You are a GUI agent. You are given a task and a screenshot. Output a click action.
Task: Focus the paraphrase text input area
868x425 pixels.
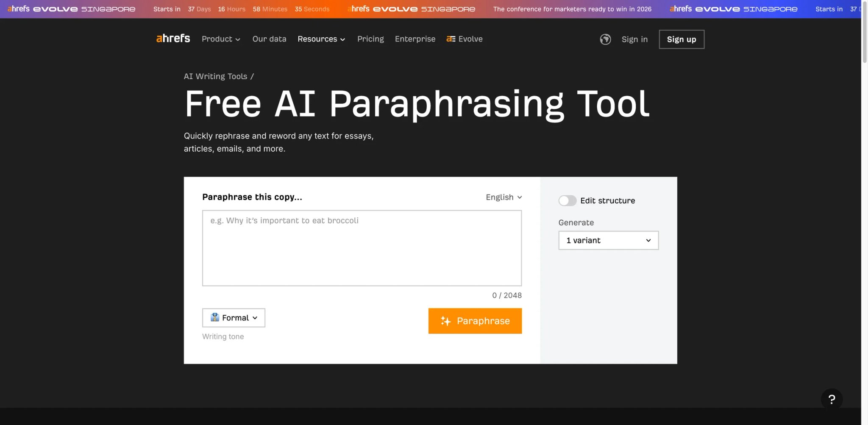[362, 248]
